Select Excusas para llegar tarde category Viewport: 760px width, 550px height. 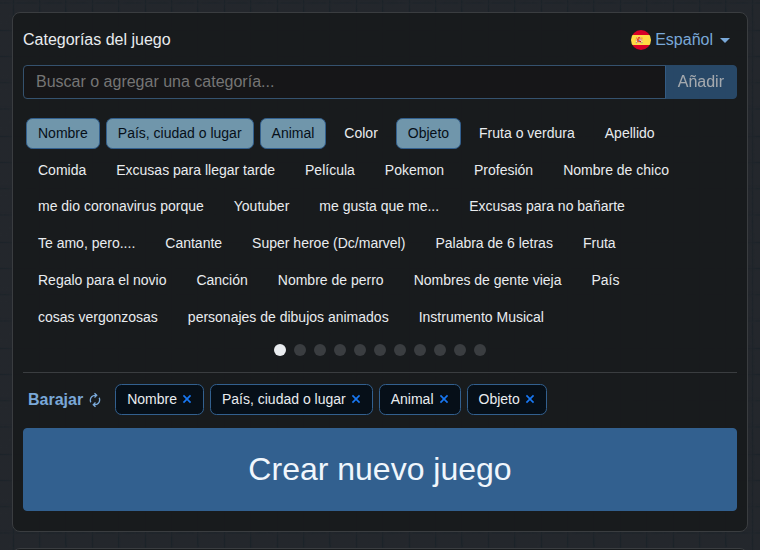195,170
